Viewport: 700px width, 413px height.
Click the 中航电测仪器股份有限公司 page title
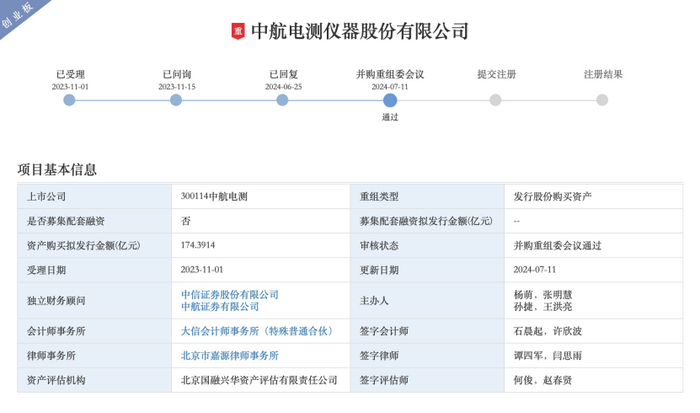click(x=359, y=31)
